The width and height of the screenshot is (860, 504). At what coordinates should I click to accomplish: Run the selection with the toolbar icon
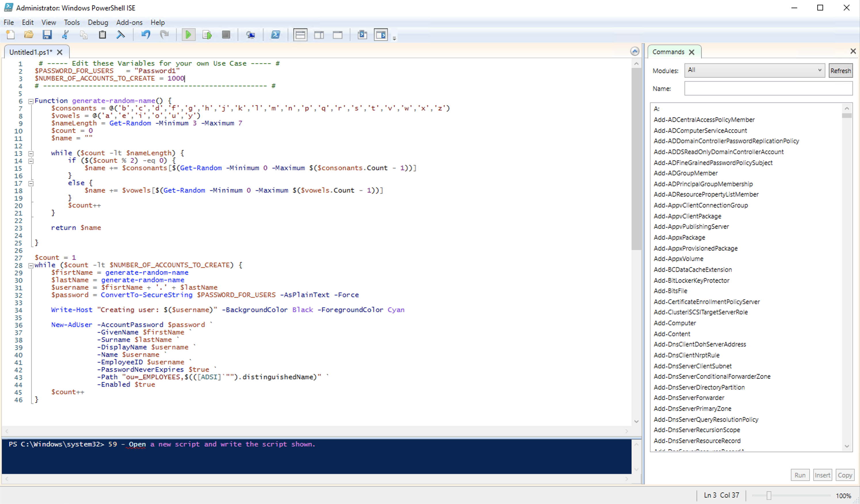[207, 34]
